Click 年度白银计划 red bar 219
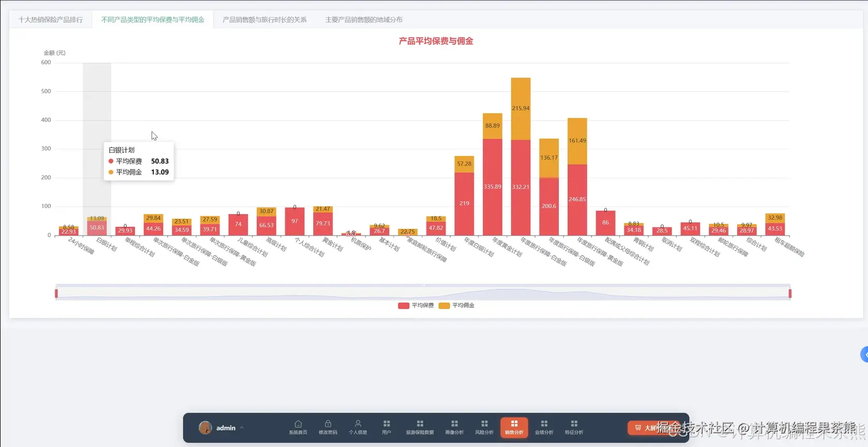 pos(464,204)
